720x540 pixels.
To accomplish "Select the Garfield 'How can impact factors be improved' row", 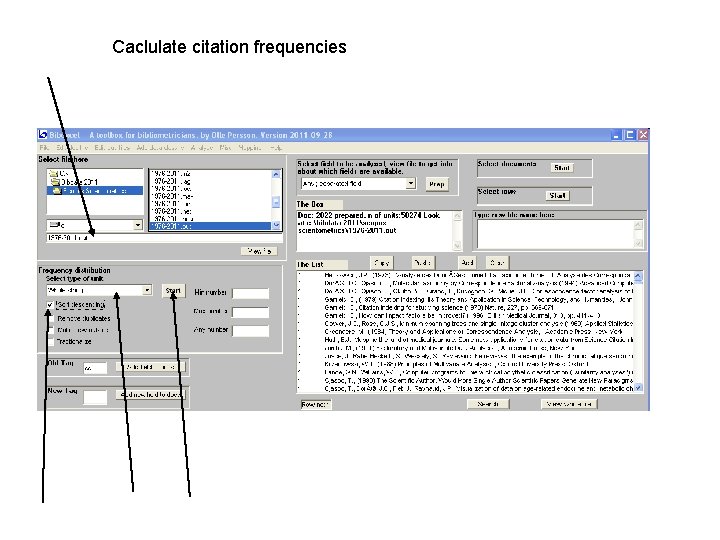I will [x=465, y=315].
